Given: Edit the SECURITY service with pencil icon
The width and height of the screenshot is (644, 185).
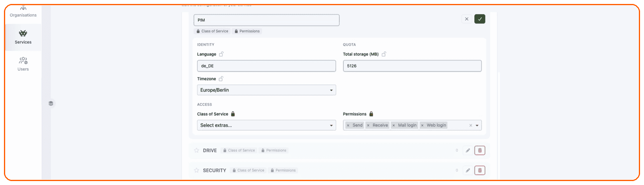Looking at the screenshot, I should point(468,170).
